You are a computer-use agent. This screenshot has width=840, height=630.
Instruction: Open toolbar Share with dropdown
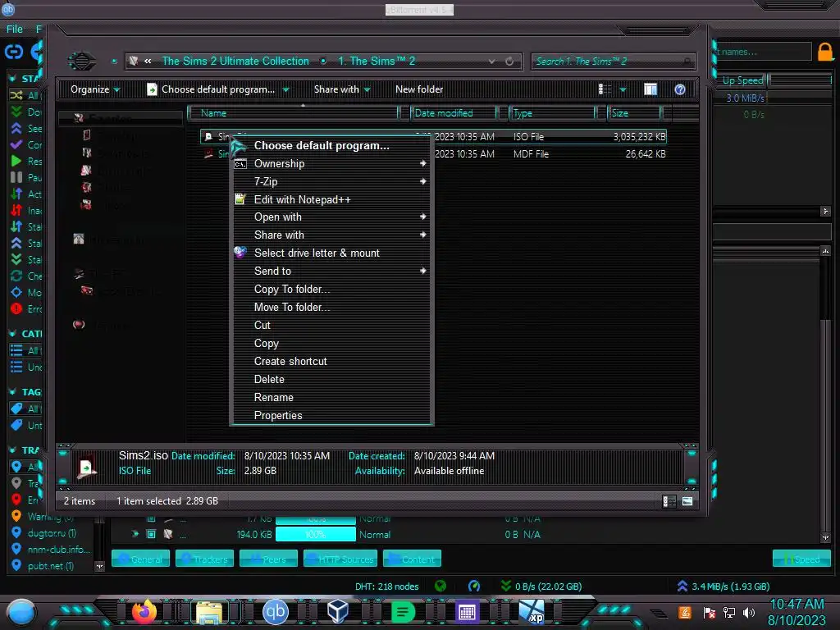(x=342, y=89)
